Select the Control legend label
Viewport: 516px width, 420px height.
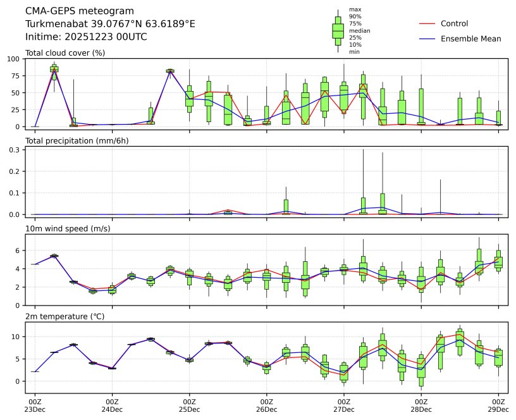pyautogui.click(x=454, y=23)
